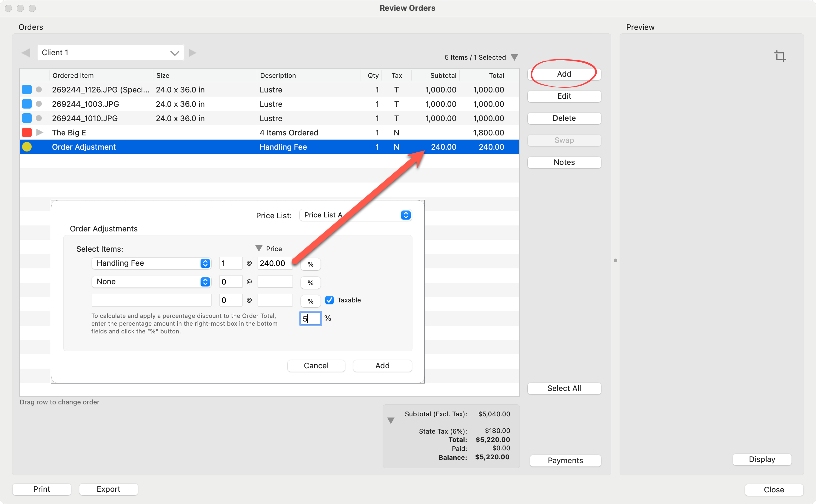Click yellow circle on Order Adjustment row
The height and width of the screenshot is (504, 816).
click(x=27, y=147)
